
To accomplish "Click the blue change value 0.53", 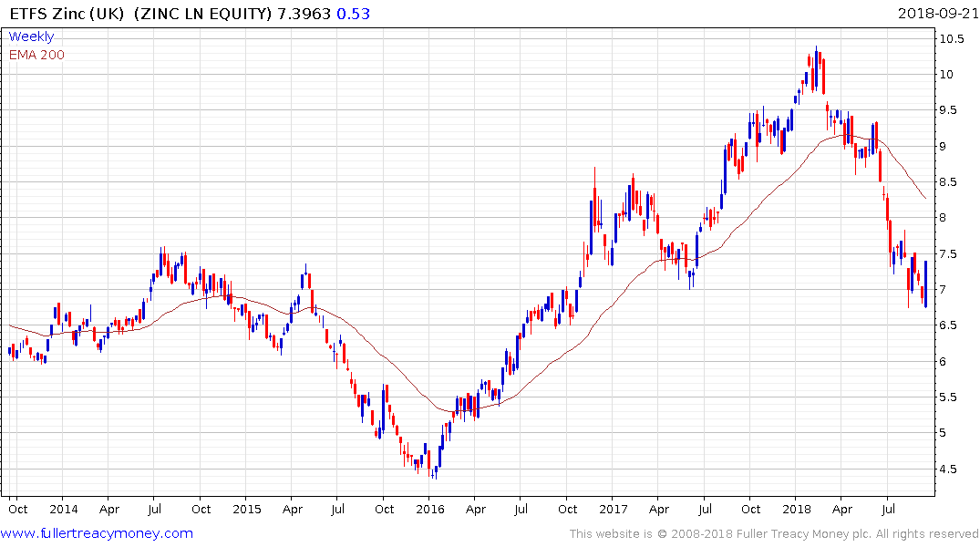I will coord(353,14).
